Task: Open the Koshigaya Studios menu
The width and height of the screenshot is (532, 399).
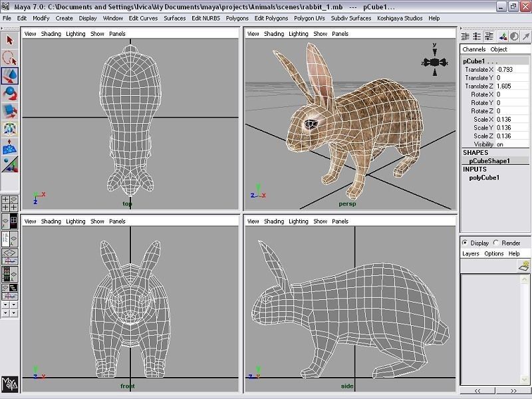Action: click(400, 19)
